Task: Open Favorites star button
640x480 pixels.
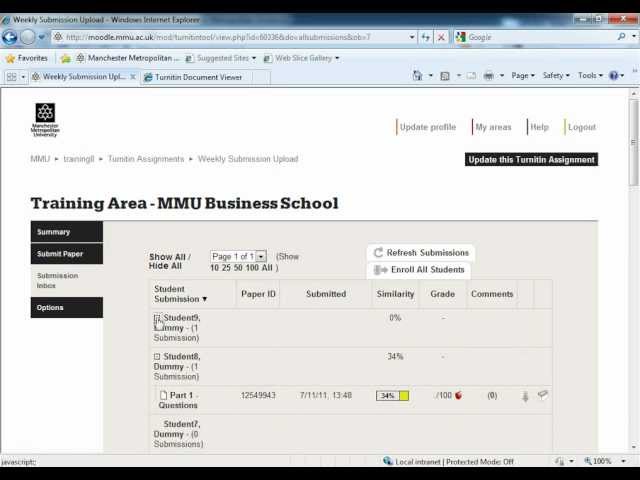Action: point(27,58)
